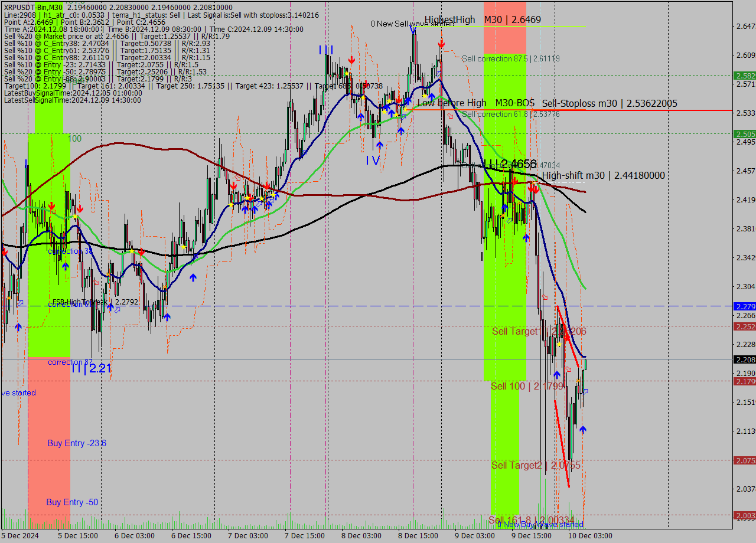
Task: Select the 'Time A:2024.12.08 18:00:00' info line
Action: click(154, 29)
